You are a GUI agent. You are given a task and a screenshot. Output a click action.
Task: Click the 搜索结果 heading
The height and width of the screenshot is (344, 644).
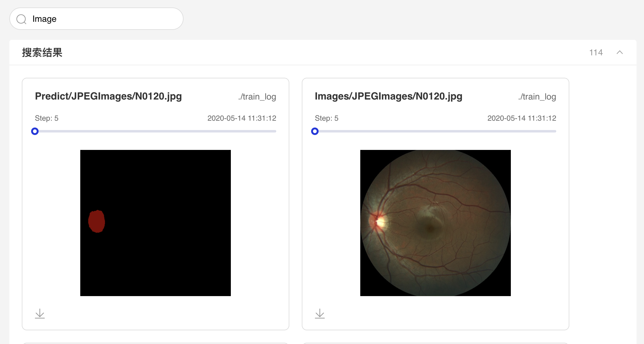[42, 52]
